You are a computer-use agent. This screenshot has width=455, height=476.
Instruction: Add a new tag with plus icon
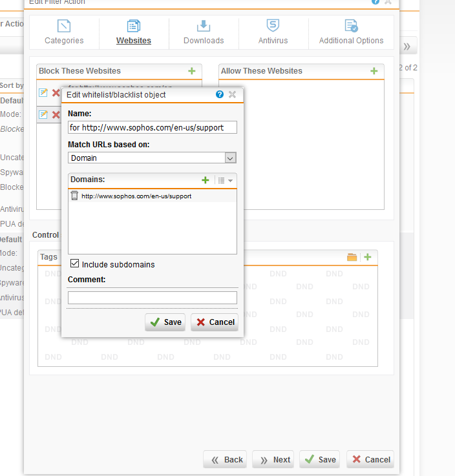pyautogui.click(x=368, y=257)
